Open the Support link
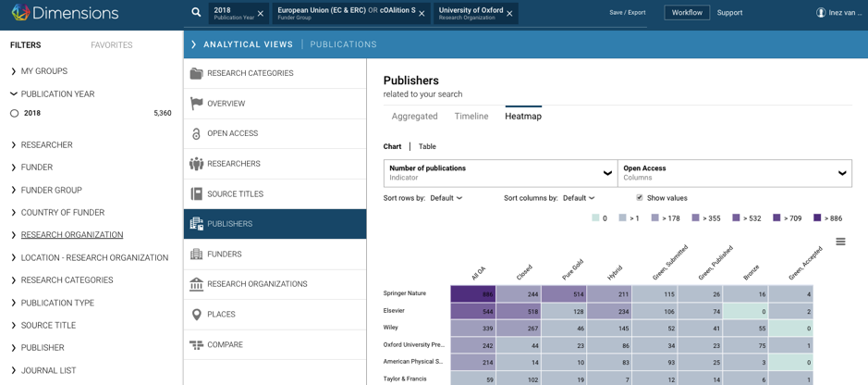The image size is (868, 385). [x=729, y=13]
